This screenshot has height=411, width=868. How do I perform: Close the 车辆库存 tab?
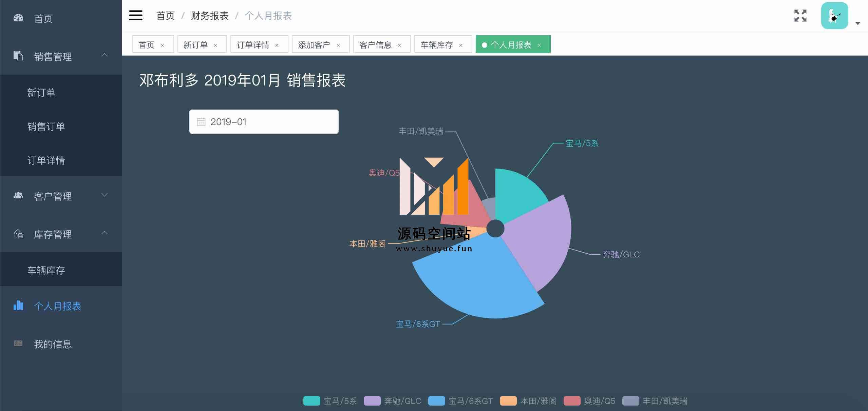pos(461,45)
